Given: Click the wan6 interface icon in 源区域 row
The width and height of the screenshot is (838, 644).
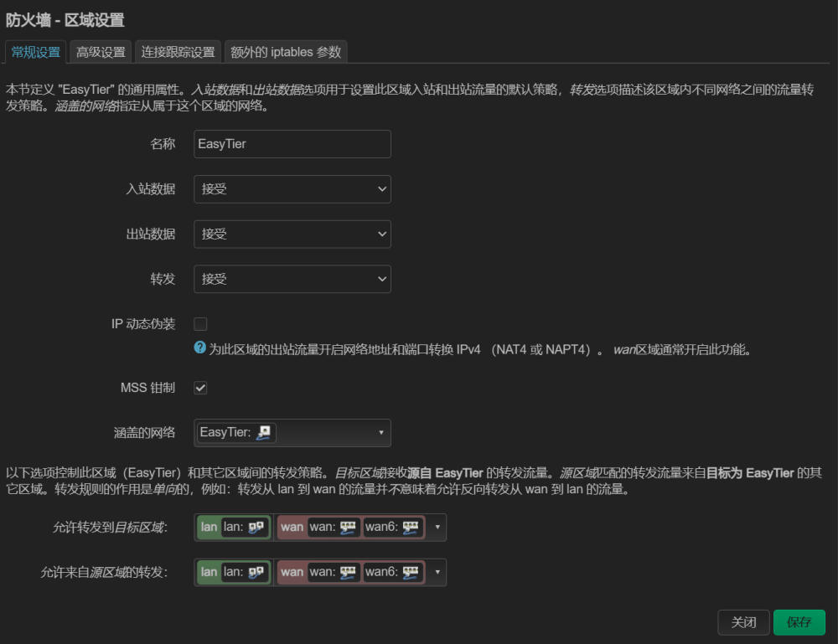Looking at the screenshot, I should (x=411, y=573).
